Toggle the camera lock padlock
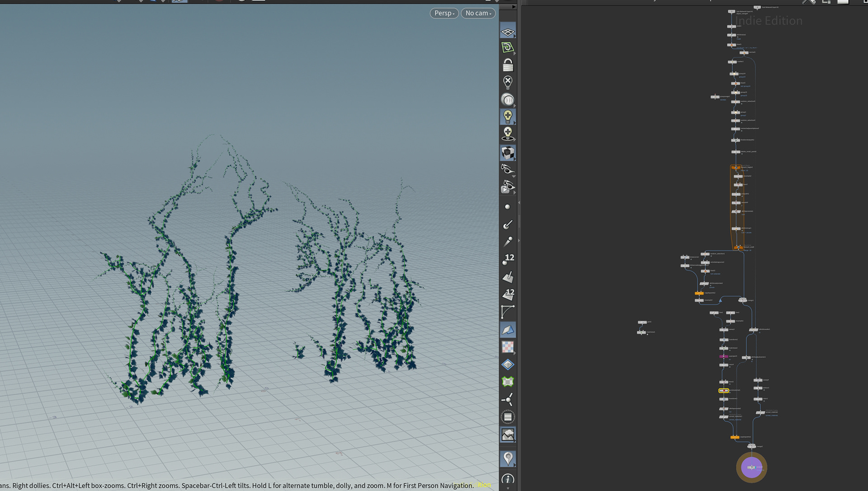This screenshot has height=491, width=868. (x=508, y=65)
